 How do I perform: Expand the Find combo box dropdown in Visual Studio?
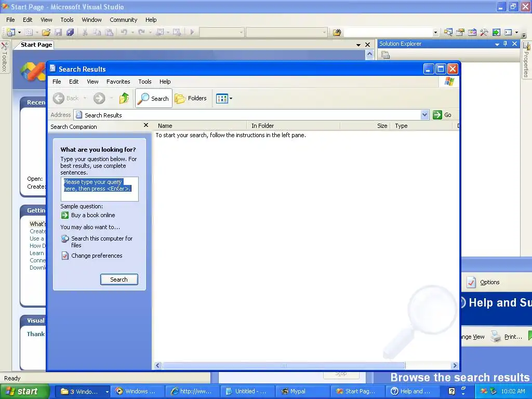[435, 33]
